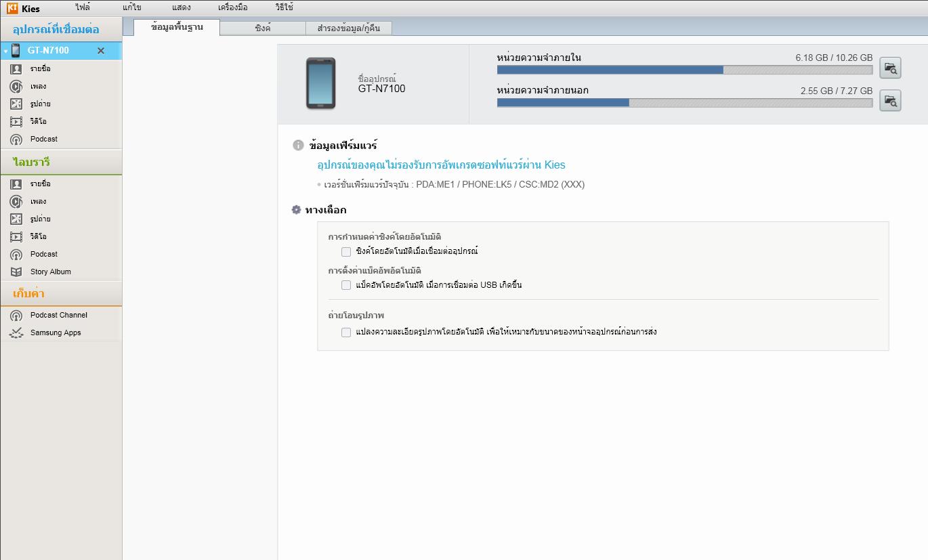The height and width of the screenshot is (560, 928).
Task: Enable ซิงค์โดยอัตโนมัติเมื่อเชื่อมต่ออุปกรณ์ checkbox
Action: pyautogui.click(x=346, y=252)
